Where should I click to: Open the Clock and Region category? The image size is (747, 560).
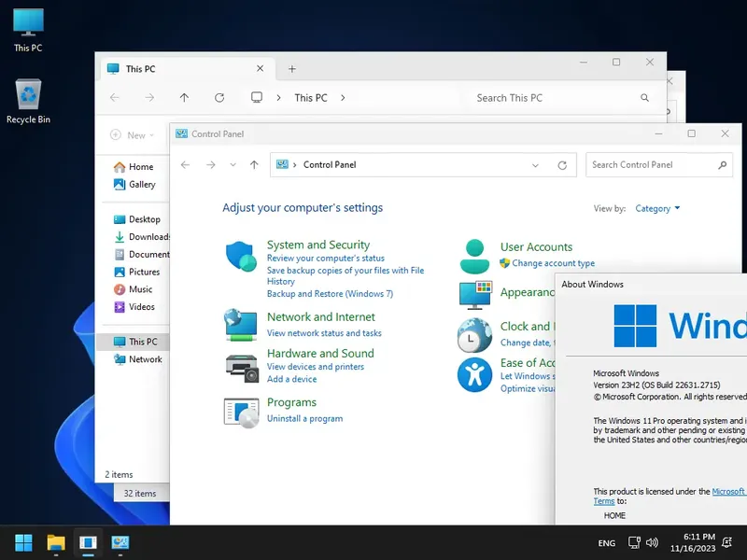pos(529,326)
